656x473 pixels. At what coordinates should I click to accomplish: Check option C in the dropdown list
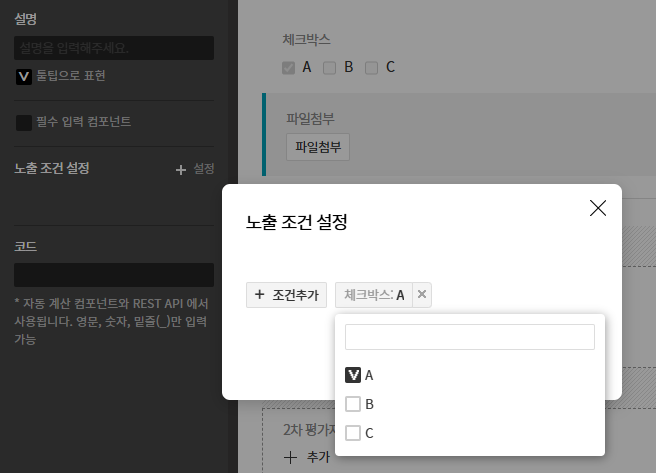(x=353, y=433)
